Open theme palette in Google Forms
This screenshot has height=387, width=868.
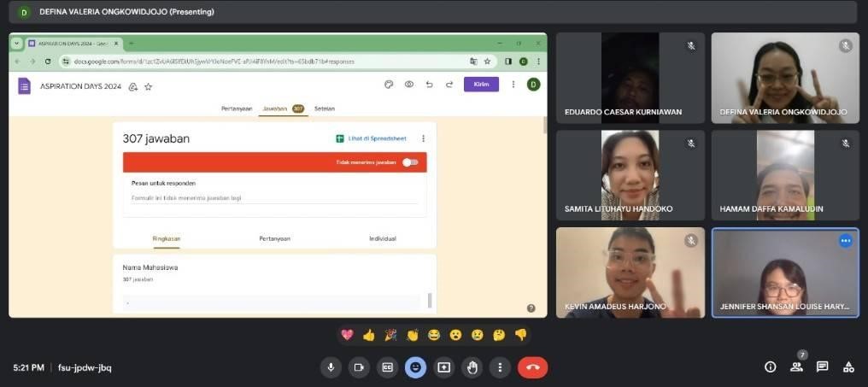[x=389, y=85]
